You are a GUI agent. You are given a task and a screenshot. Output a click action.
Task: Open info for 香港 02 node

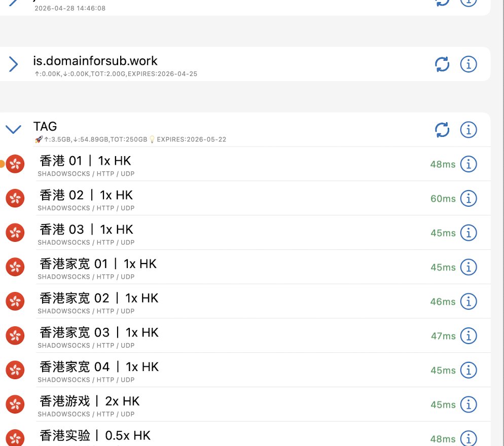469,199
